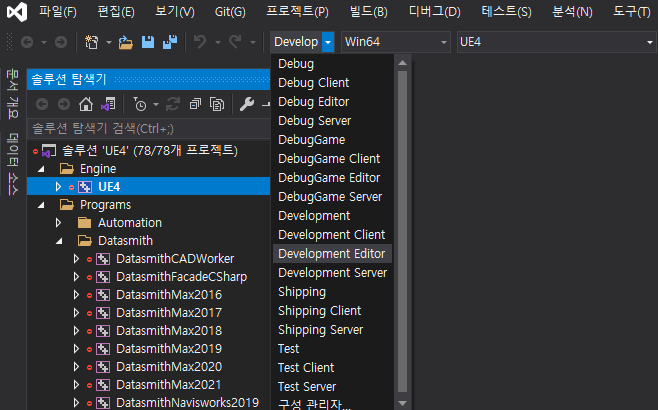Go to Solution Explorer home view
Screen dimensions: 658x410
tap(86, 104)
